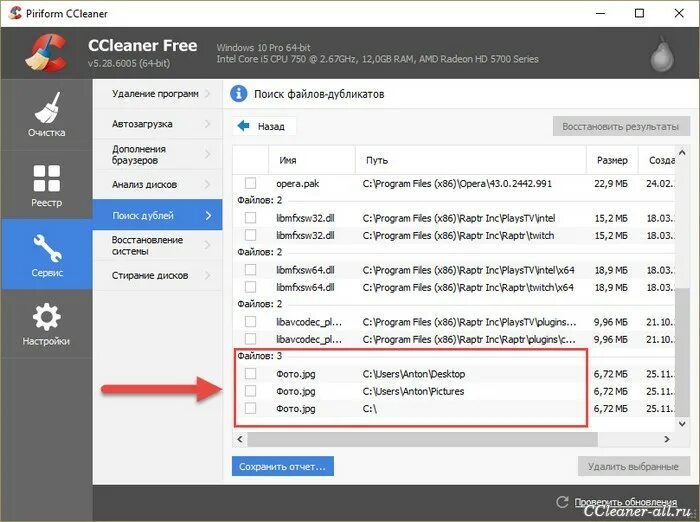Tick Фото.jpg located in Pictures

[250, 391]
